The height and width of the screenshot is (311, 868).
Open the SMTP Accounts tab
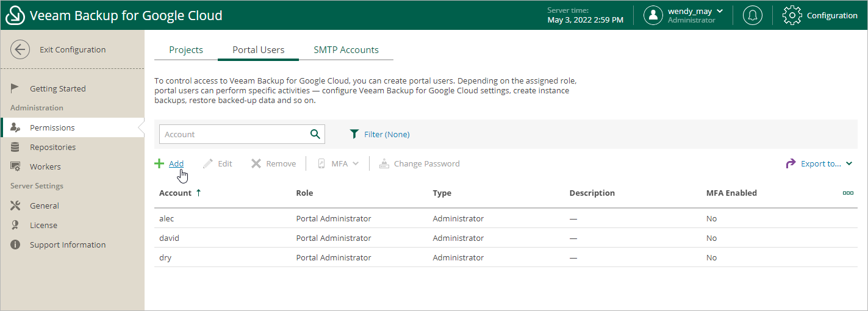point(346,50)
